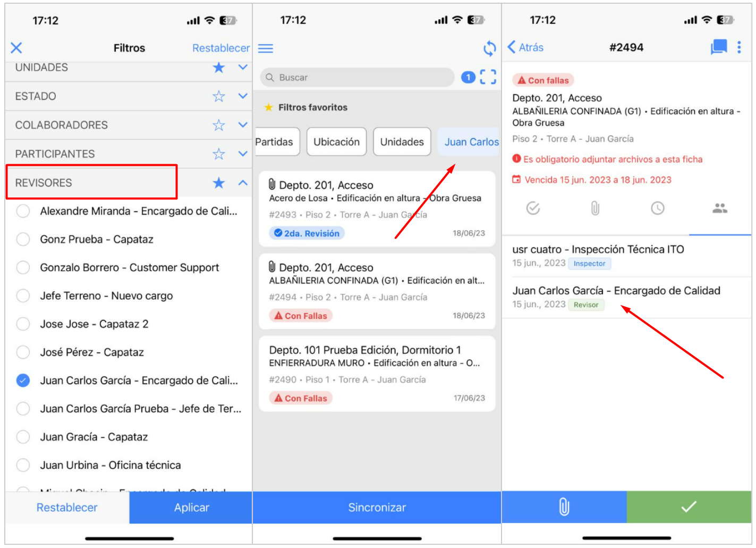Select the Ubicación favorite filter chip
This screenshot has height=548, width=756.
(x=336, y=142)
